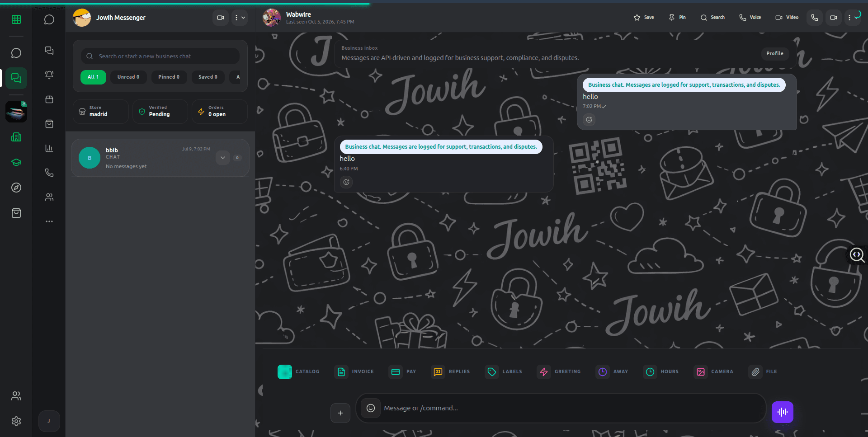Viewport: 868px width, 437px height.
Task: Open Pay quick action
Action: coord(402,371)
